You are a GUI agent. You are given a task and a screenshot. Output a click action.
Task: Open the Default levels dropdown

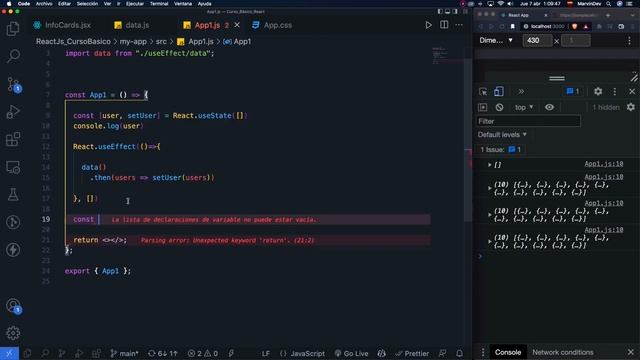pyautogui.click(x=502, y=135)
